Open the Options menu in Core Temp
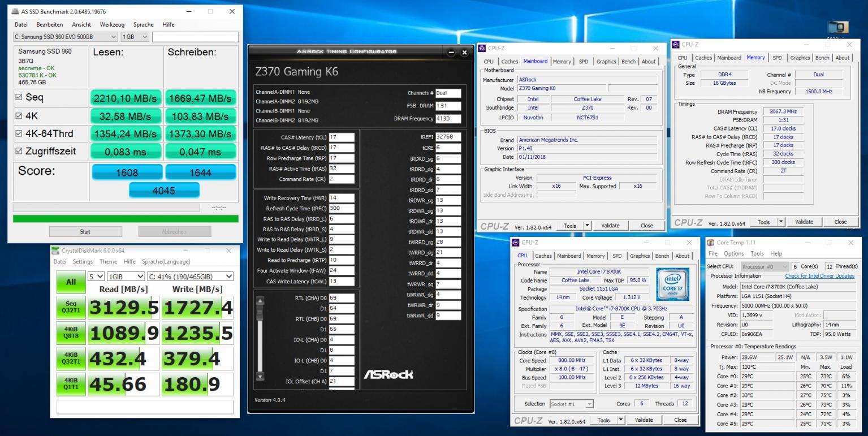Viewport: 868px width, 436px height. [734, 253]
